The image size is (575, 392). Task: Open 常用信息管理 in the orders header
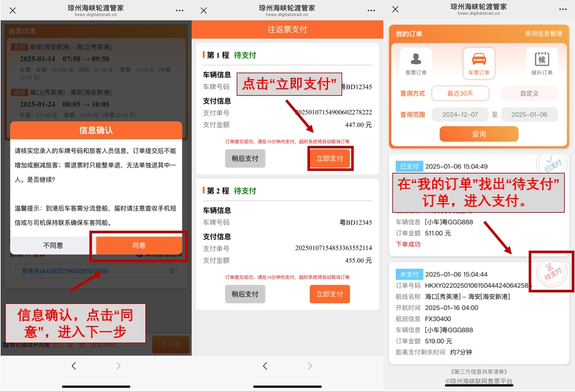tap(543, 33)
